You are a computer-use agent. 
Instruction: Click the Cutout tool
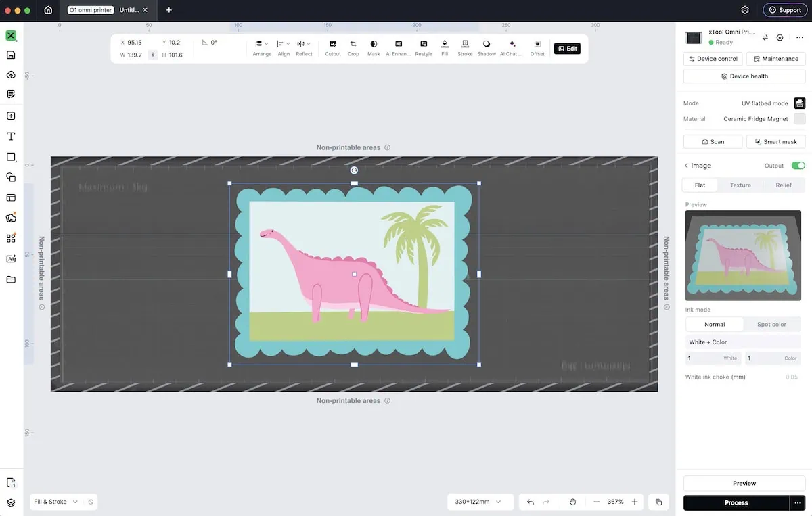click(333, 48)
